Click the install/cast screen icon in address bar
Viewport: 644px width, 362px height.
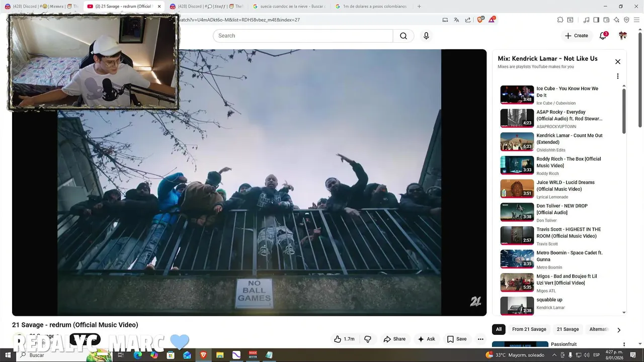click(445, 20)
